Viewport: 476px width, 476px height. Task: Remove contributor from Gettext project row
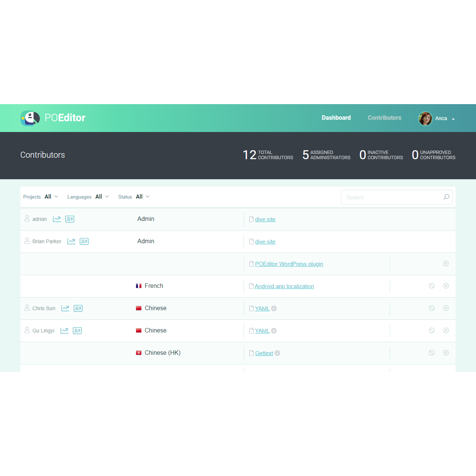coord(446,353)
